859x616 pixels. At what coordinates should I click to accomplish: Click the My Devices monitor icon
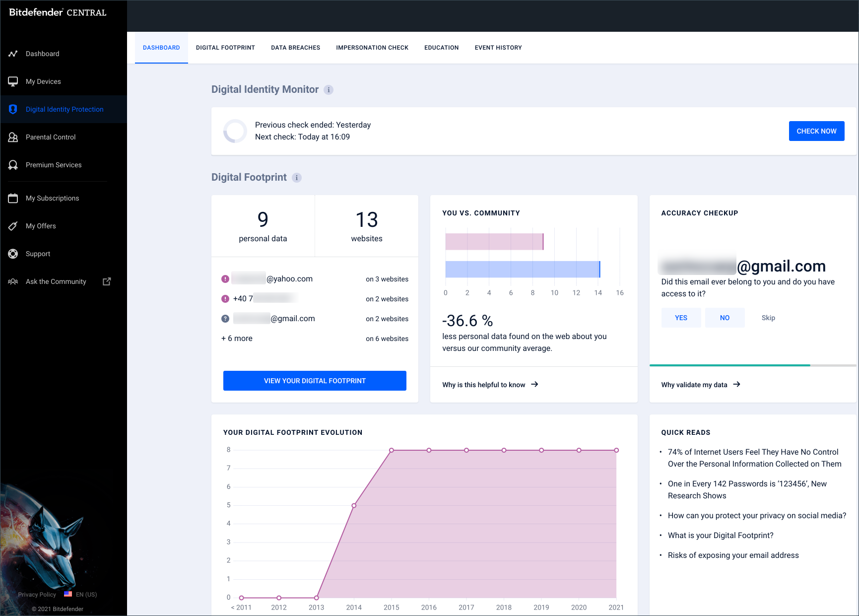pyautogui.click(x=13, y=81)
